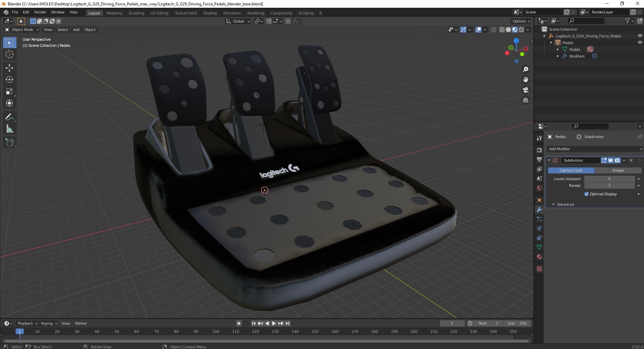Toggle Subdivision modifier viewport display
The width and height of the screenshot is (644, 349).
tap(611, 160)
